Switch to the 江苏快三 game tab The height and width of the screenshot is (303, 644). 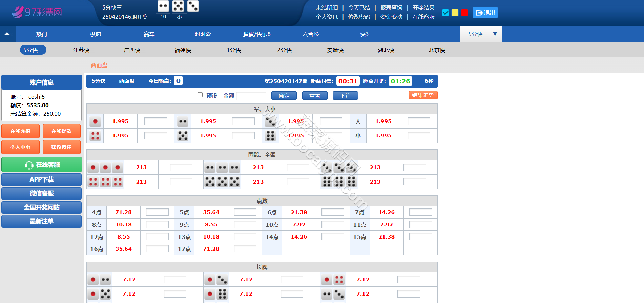(x=84, y=50)
